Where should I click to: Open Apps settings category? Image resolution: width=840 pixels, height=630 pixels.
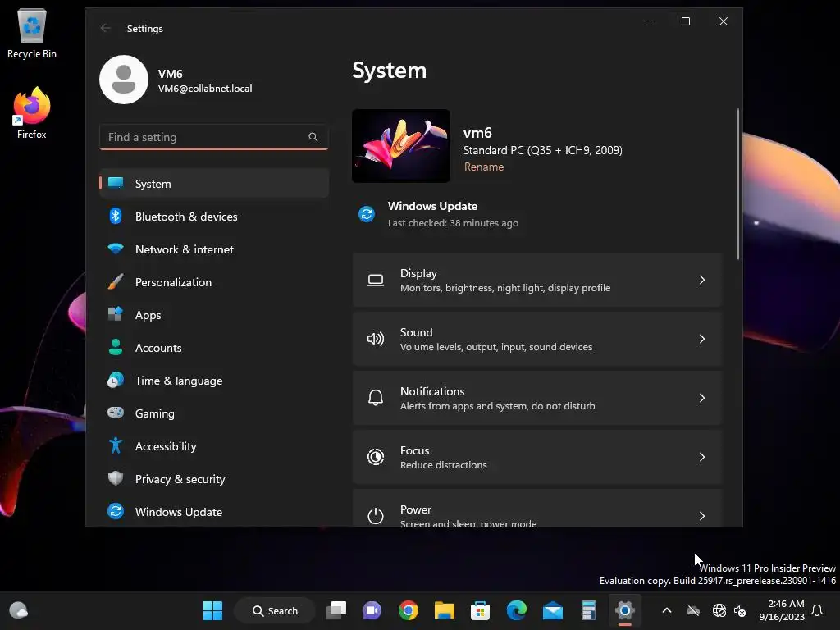pyautogui.click(x=214, y=315)
